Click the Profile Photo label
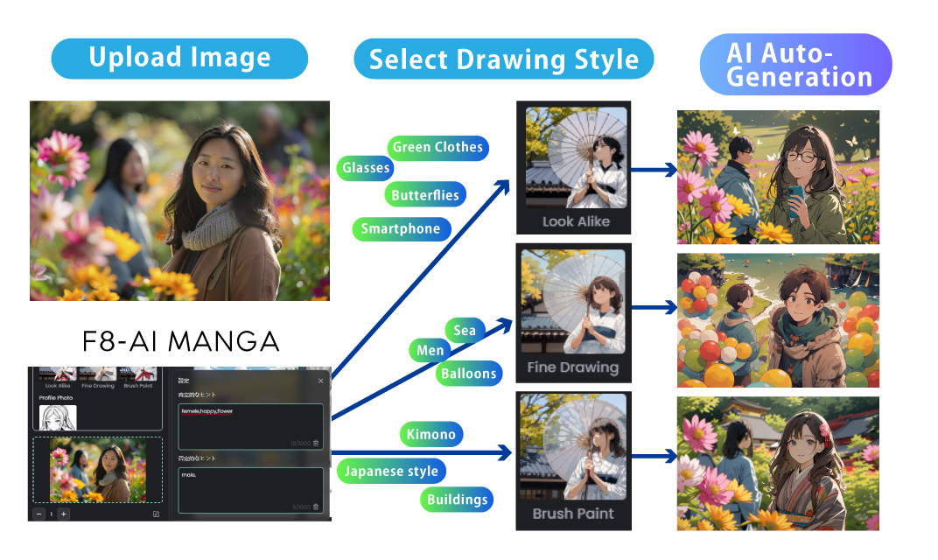The width and height of the screenshot is (938, 560). [x=56, y=398]
